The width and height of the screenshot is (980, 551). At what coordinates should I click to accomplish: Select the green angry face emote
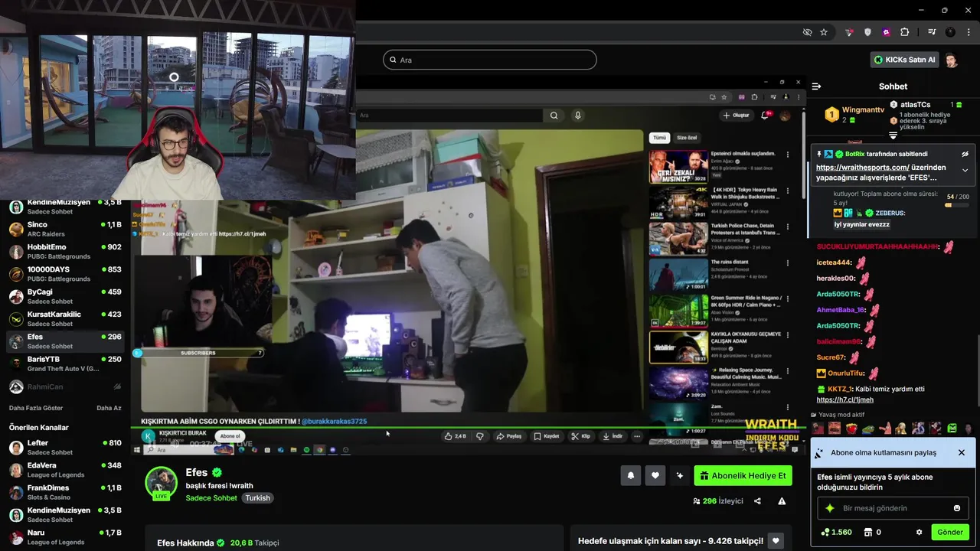(952, 429)
